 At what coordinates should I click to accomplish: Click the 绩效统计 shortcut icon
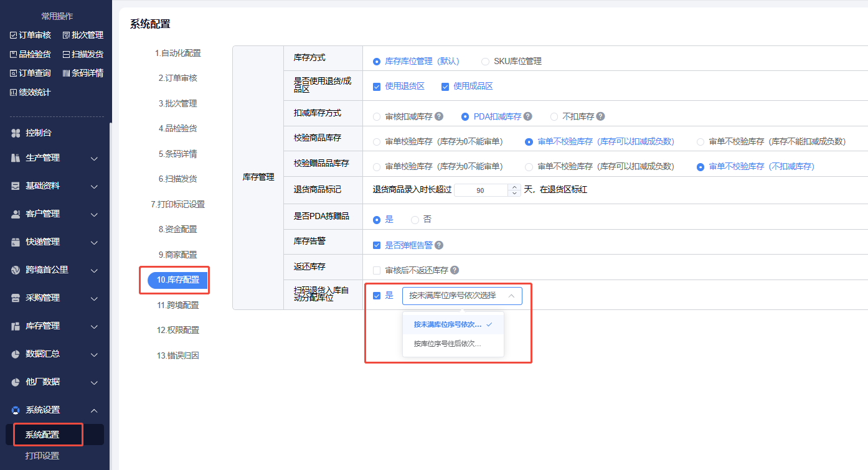[14, 93]
